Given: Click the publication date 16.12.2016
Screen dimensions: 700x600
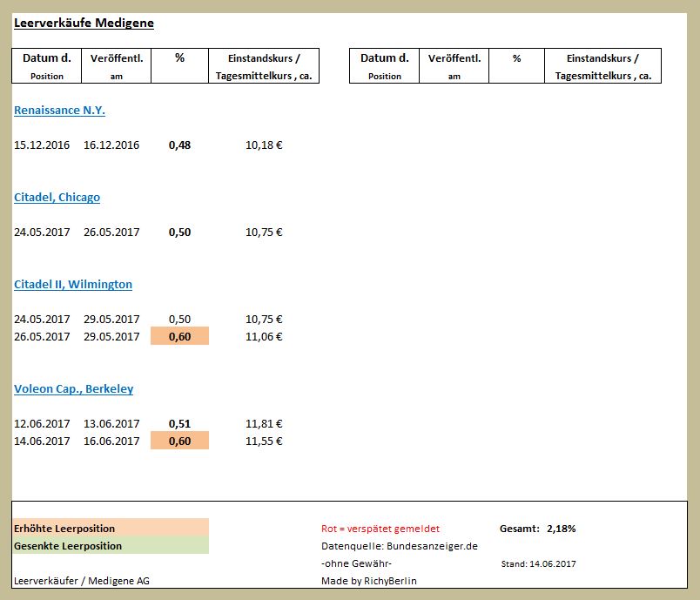Looking at the screenshot, I should tap(111, 145).
